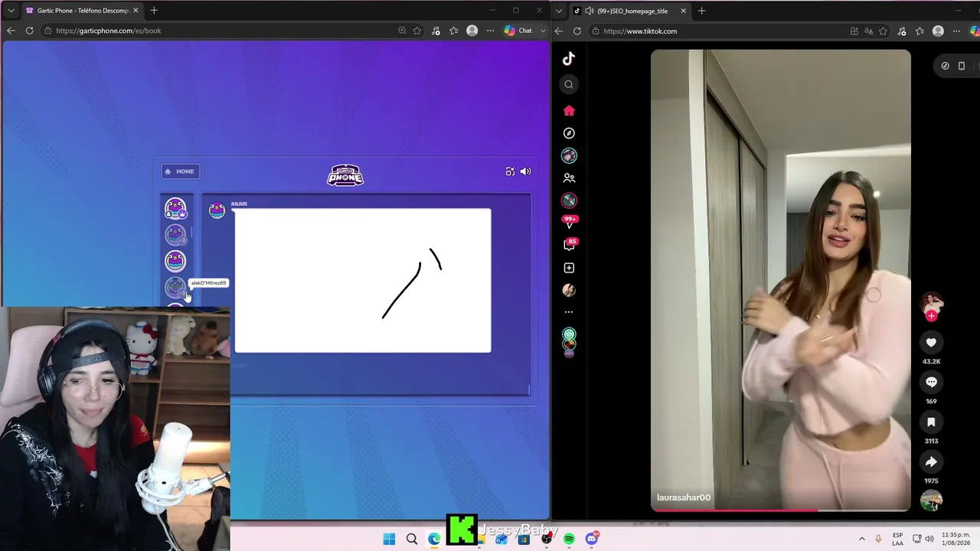Screen dimensions: 980x551
Task: Open a new tab in the Gartic window
Action: [x=154, y=11]
